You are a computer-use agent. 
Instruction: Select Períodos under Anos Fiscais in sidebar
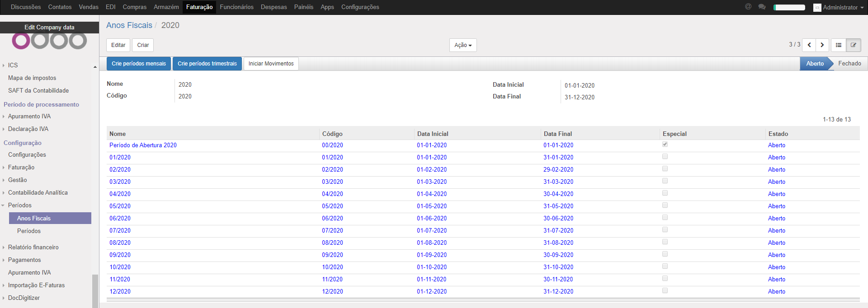pos(29,231)
